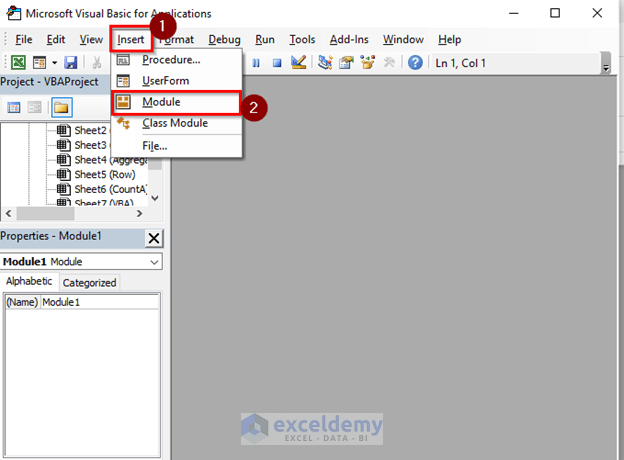The image size is (624, 460).
Task: Click the toolbar options overflow arrow
Action: (606, 68)
